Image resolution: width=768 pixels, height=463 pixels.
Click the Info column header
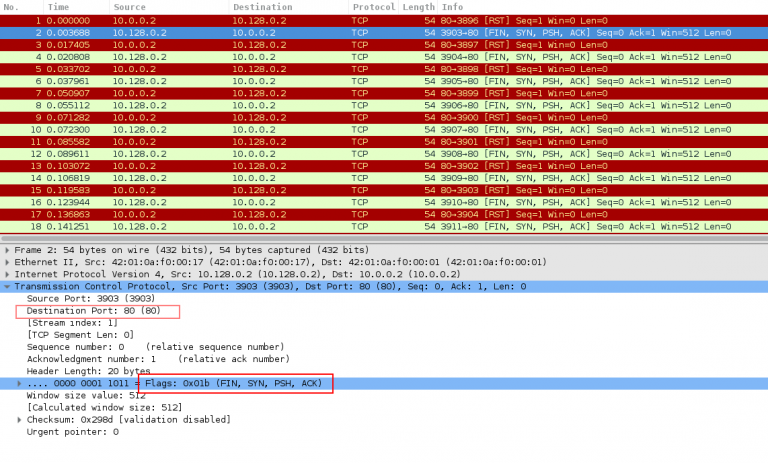point(452,7)
